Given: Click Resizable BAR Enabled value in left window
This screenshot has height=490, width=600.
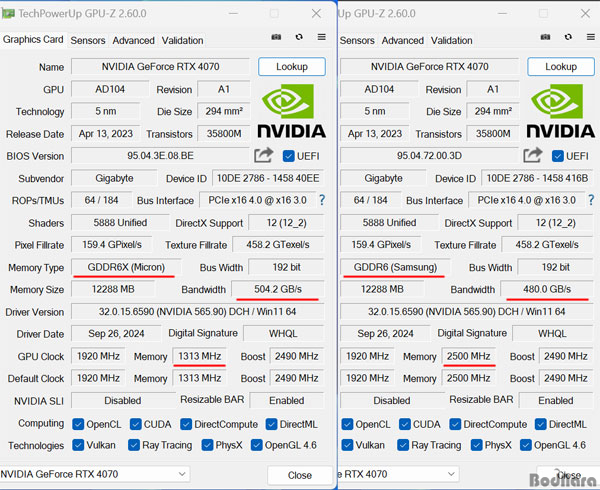Looking at the screenshot, I should tap(287, 400).
